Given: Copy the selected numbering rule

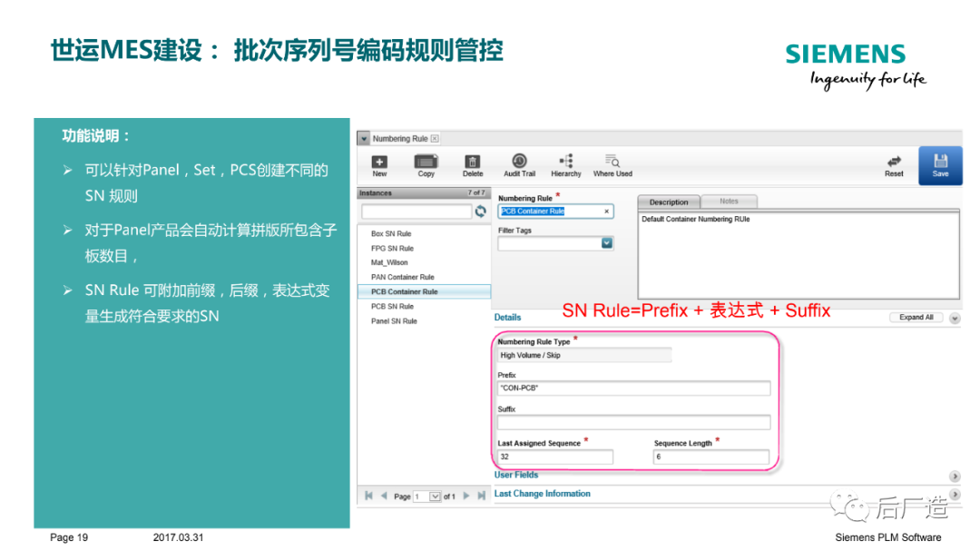Looking at the screenshot, I should (x=426, y=163).
